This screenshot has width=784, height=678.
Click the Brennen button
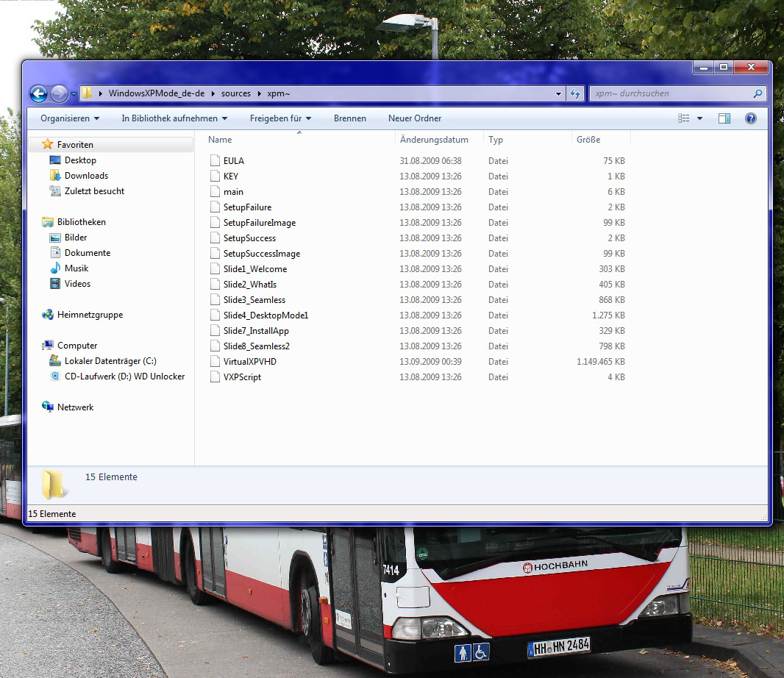tap(349, 118)
